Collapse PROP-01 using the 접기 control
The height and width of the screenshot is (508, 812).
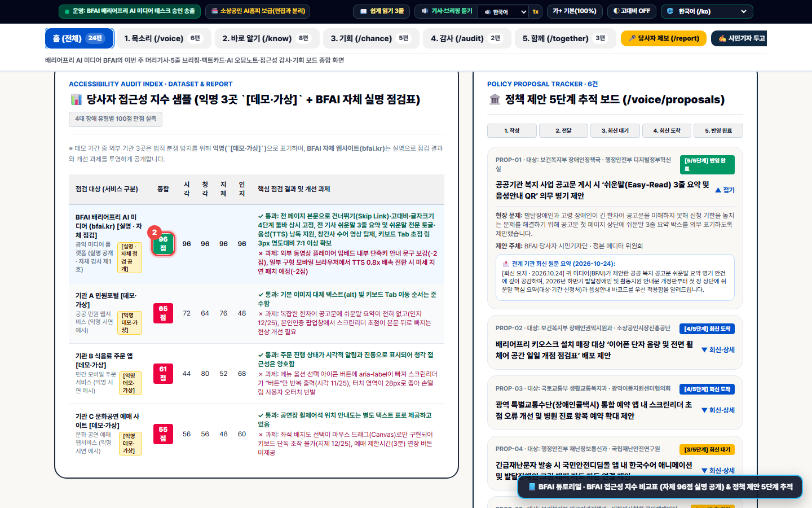pos(725,190)
